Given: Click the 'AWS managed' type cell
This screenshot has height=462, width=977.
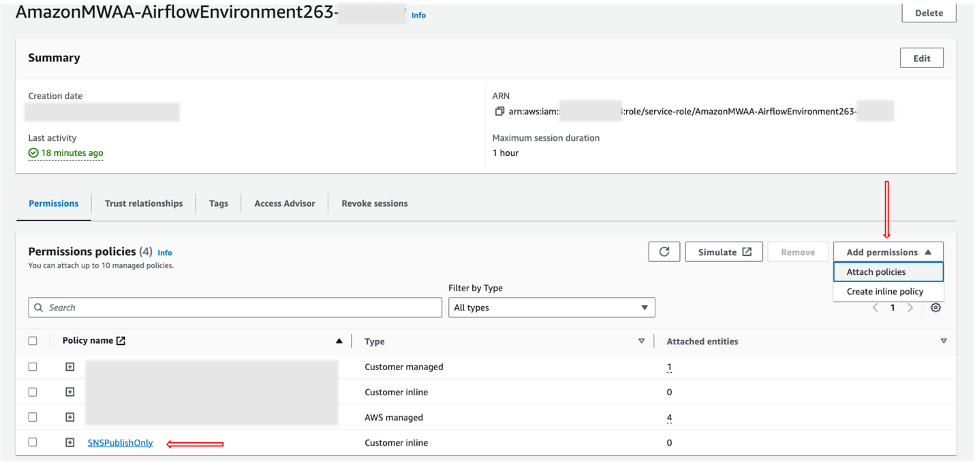Looking at the screenshot, I should (x=394, y=417).
